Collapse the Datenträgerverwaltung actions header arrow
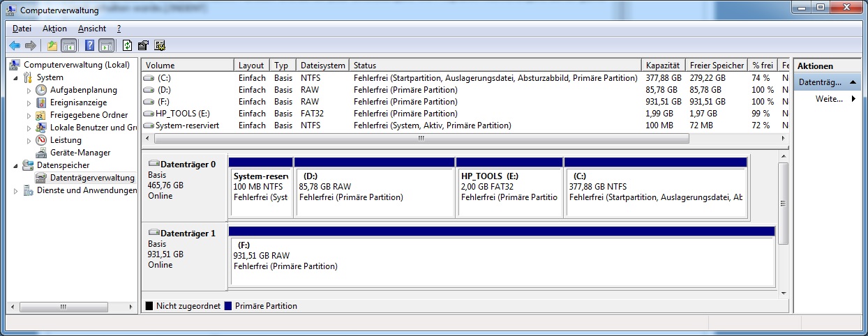The height and width of the screenshot is (336, 868). pos(853,82)
